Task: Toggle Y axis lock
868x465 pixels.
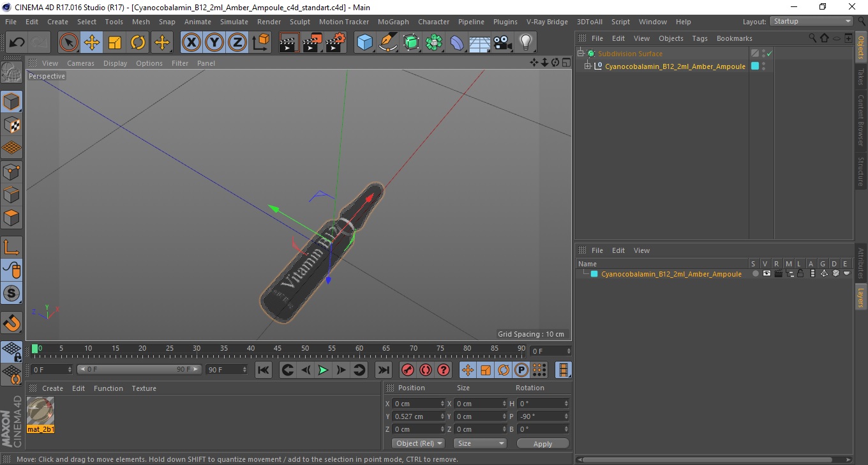Action: click(x=214, y=43)
